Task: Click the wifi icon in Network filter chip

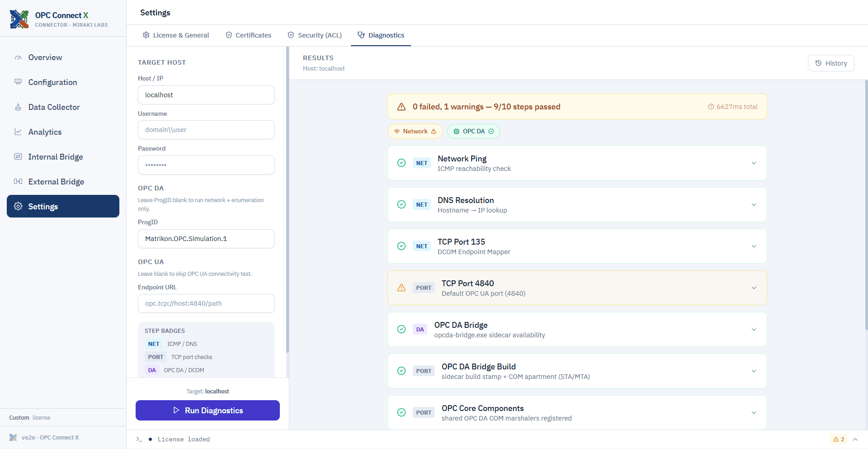Action: 397,132
